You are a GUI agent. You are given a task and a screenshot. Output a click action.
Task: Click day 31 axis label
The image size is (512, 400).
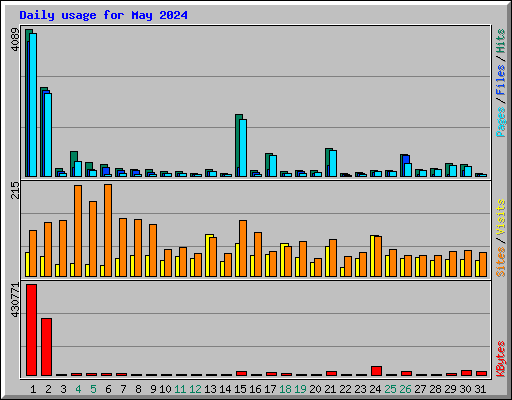[x=480, y=389]
